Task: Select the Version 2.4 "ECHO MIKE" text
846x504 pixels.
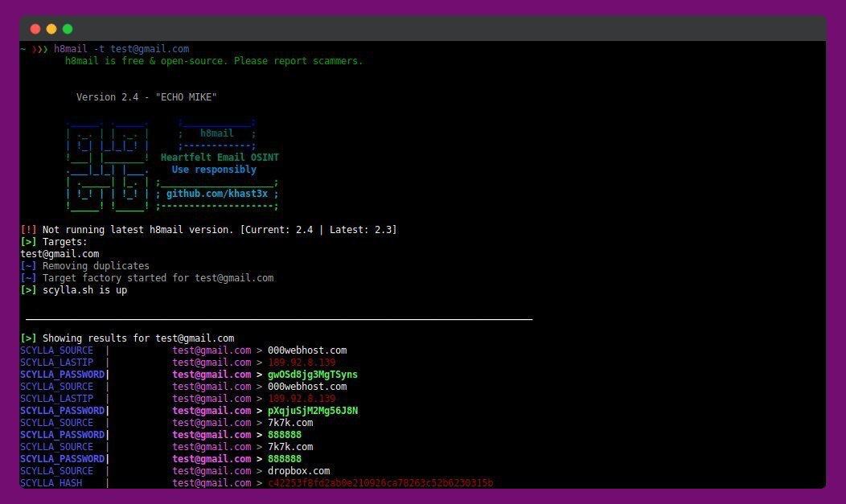Action: coord(146,97)
